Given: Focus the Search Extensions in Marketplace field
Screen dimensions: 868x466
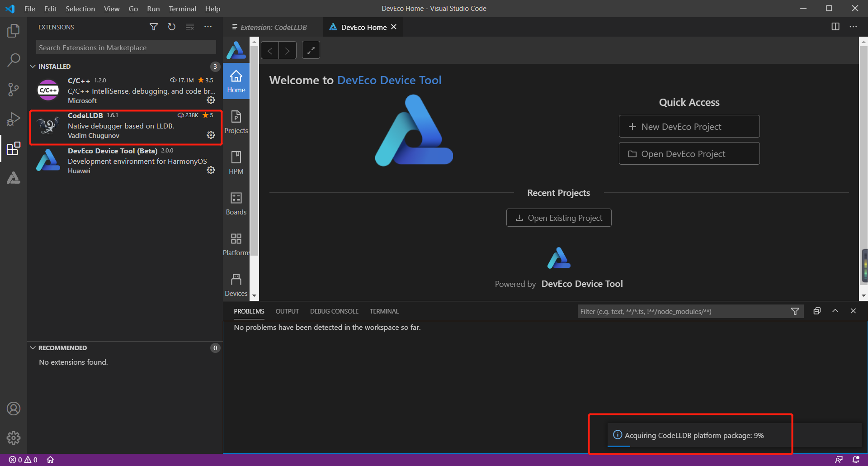Looking at the screenshot, I should pyautogui.click(x=126, y=48).
